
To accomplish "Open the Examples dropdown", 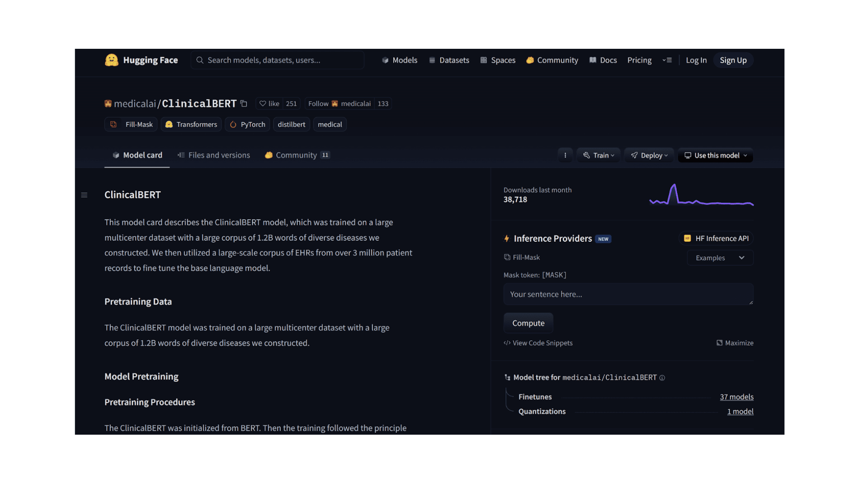I will [x=720, y=258].
